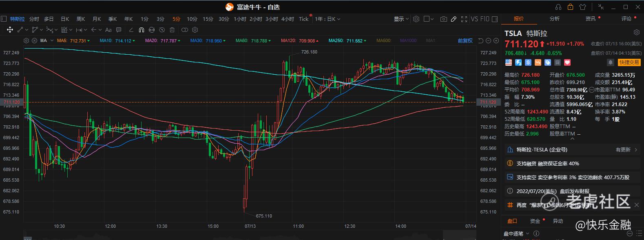644x240 pixels.
Task: Expand the trend line tool options arrow
Action: (x=27, y=30)
